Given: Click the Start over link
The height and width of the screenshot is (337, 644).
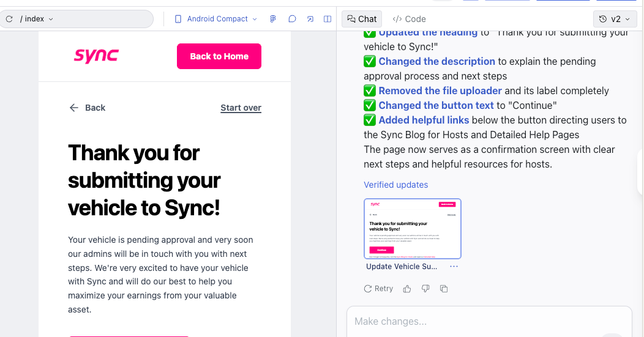Looking at the screenshot, I should (241, 108).
